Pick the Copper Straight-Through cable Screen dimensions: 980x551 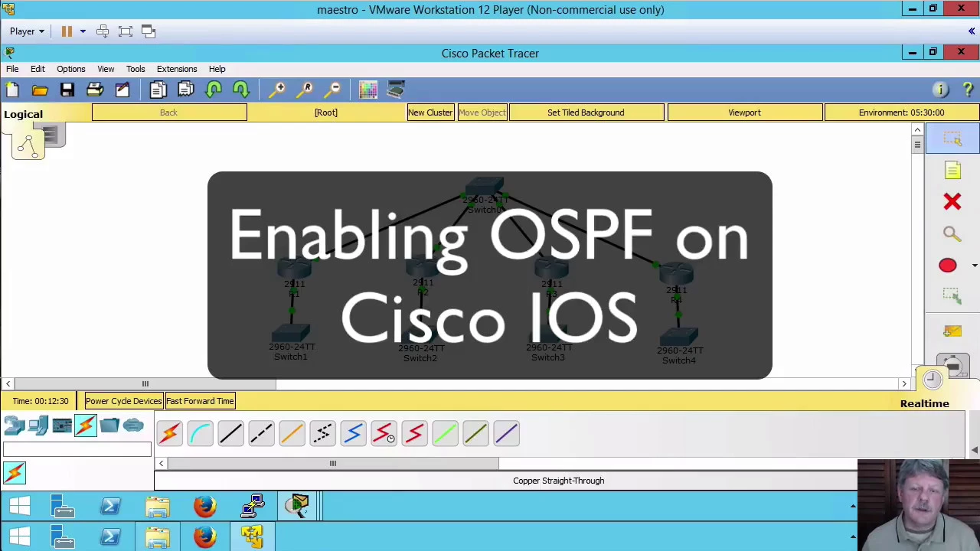click(230, 434)
